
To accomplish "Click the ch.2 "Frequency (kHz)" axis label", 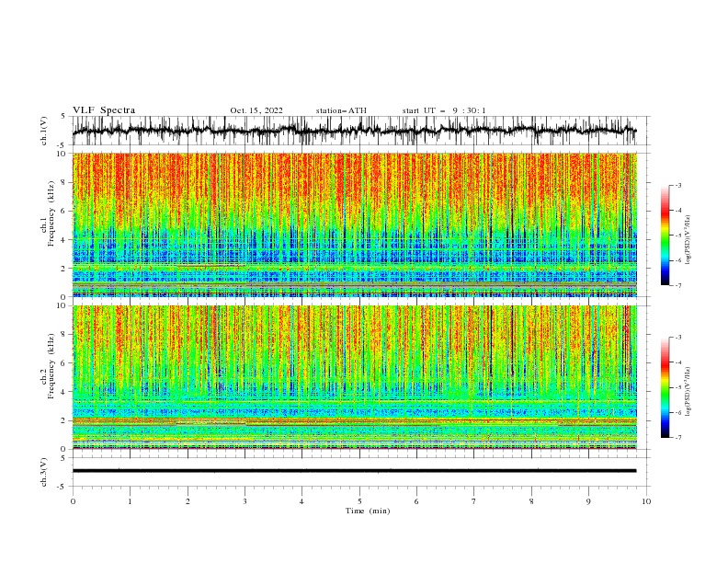I will 51,366.
